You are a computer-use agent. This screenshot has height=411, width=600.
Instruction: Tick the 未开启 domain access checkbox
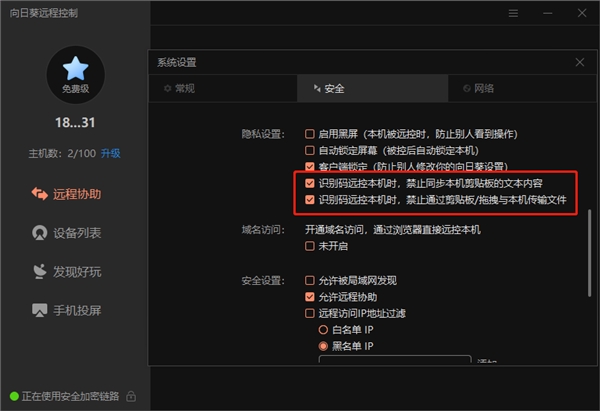(310, 246)
